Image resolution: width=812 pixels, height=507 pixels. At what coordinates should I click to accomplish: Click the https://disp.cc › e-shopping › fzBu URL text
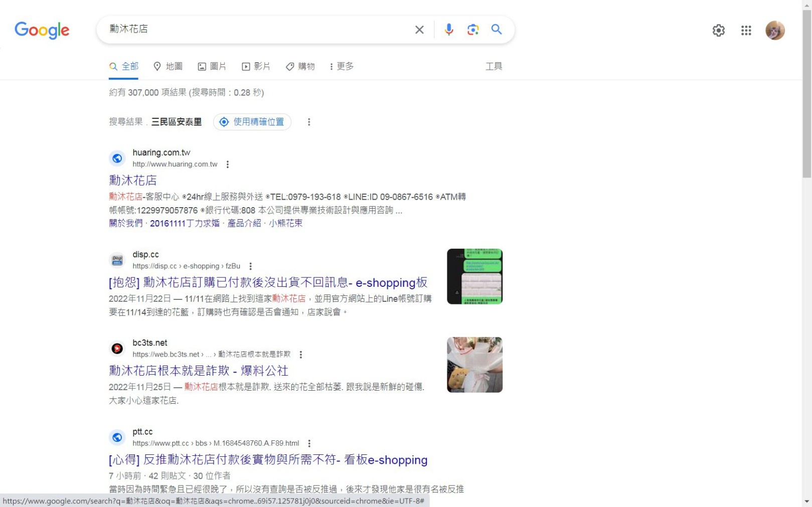click(x=186, y=266)
